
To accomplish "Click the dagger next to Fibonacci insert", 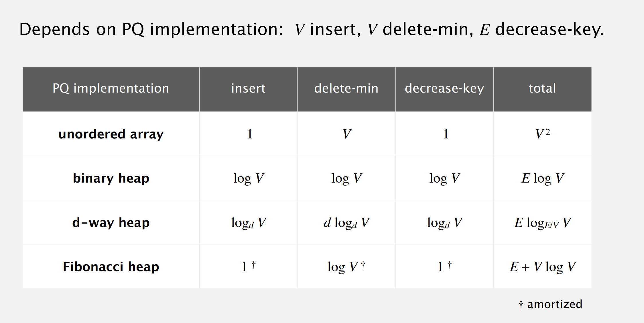I will coord(253,265).
